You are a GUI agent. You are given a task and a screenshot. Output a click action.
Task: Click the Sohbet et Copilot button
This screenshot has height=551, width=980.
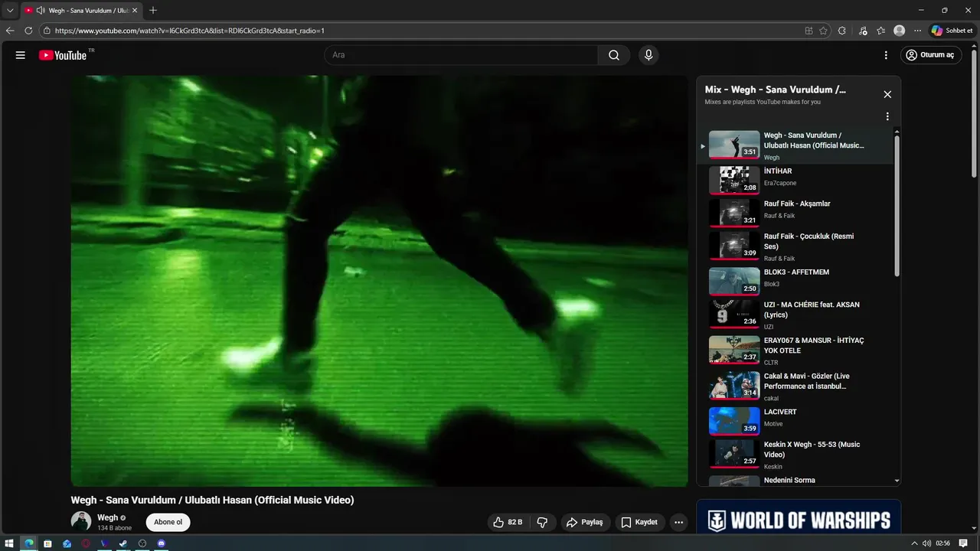coord(952,31)
